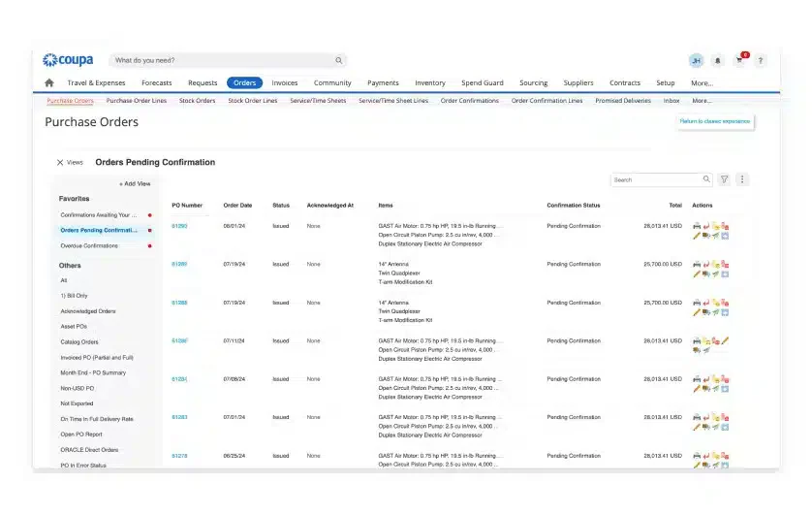Image resolution: width=812 pixels, height=515 pixels.
Task: Click the + Add View link
Action: (135, 184)
